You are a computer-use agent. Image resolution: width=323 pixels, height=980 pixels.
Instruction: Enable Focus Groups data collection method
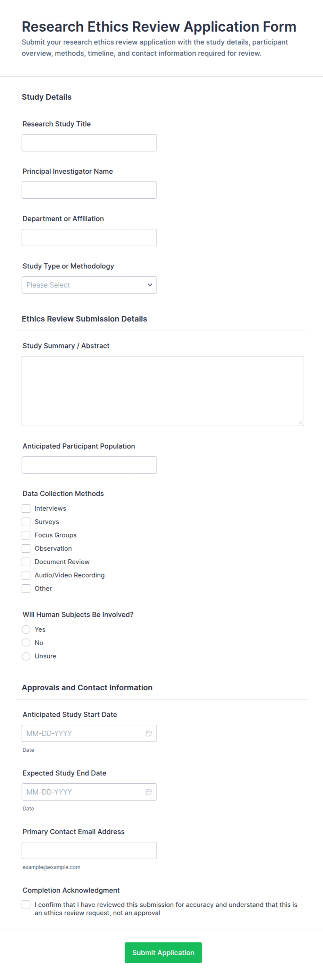pyautogui.click(x=26, y=535)
